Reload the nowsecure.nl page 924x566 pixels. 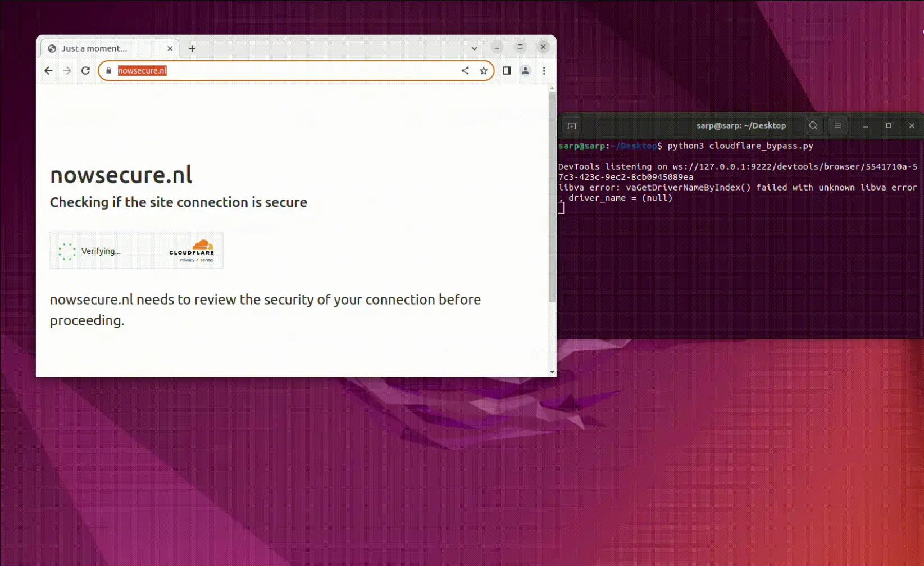click(85, 71)
